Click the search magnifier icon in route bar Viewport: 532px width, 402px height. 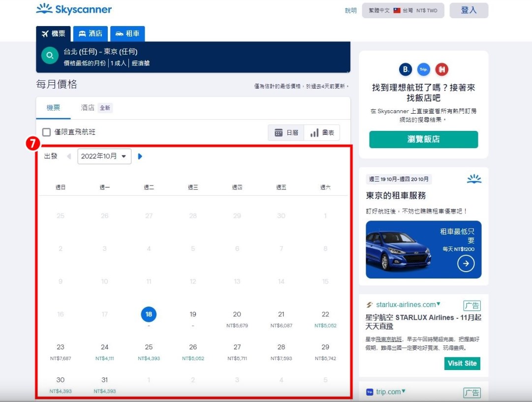tap(49, 56)
